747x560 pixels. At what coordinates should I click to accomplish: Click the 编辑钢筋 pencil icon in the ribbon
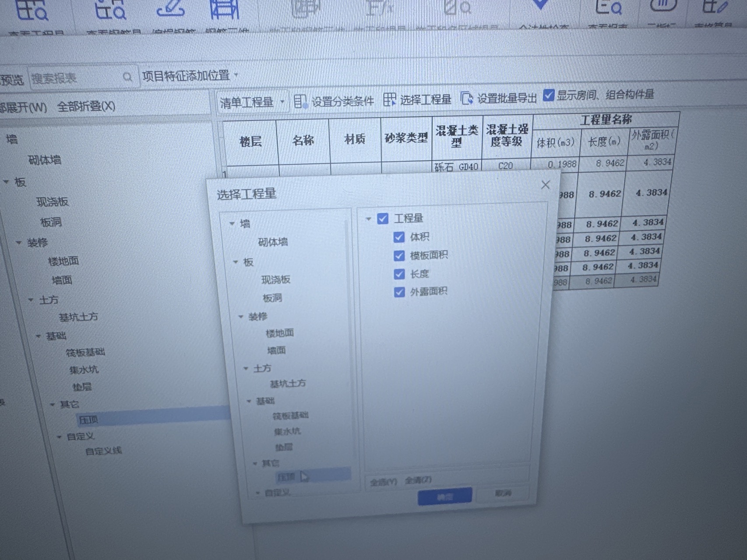171,9
